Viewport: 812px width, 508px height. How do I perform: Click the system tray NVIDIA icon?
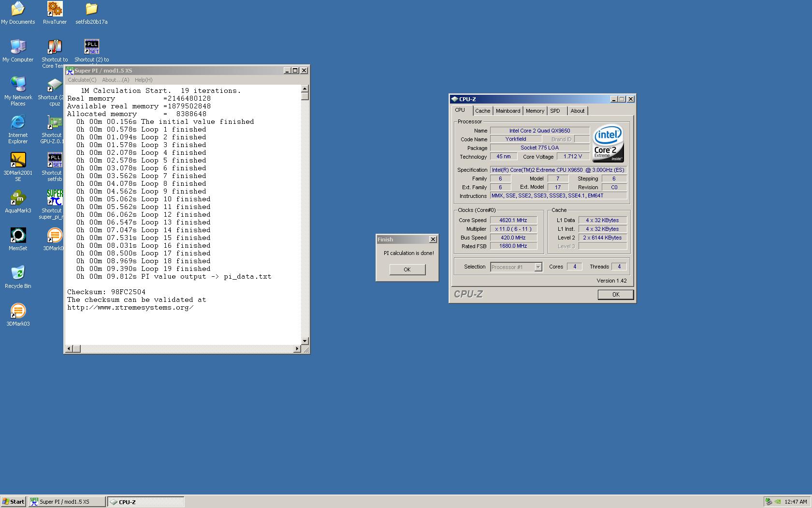(x=777, y=502)
